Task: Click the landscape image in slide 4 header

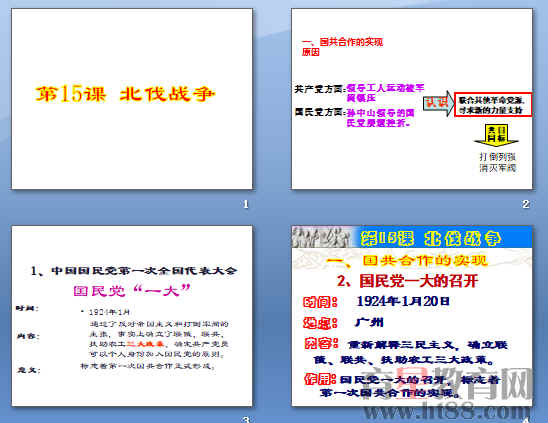Action: 321,237
